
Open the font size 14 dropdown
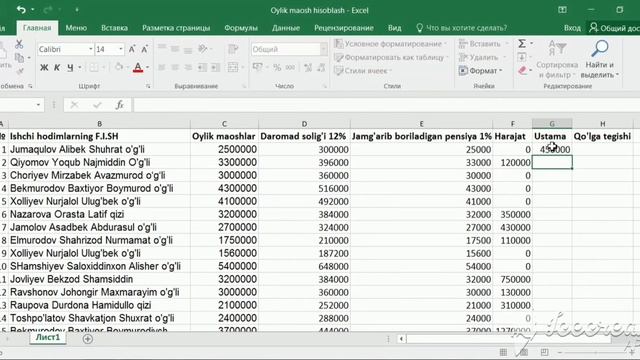[121, 49]
